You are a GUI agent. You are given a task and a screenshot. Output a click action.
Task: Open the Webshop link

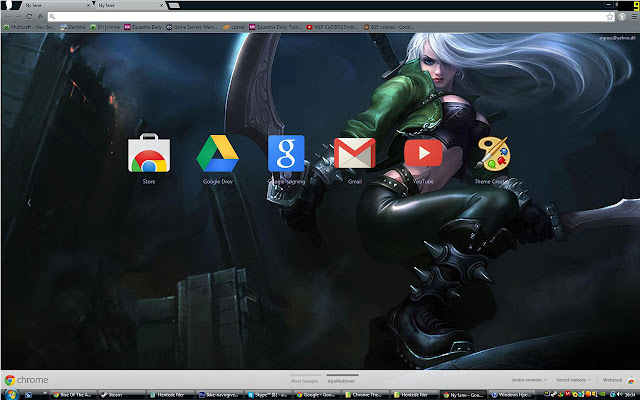coord(613,380)
